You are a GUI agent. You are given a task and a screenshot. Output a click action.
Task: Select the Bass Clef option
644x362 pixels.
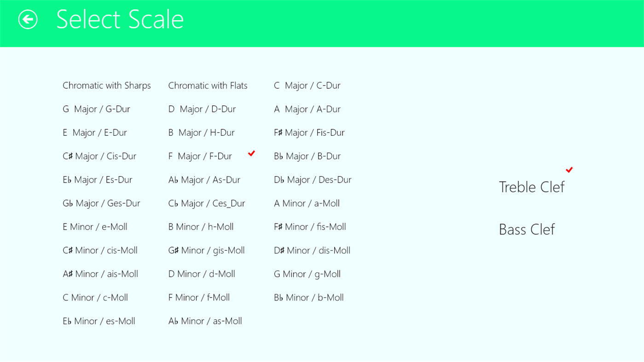pos(527,230)
